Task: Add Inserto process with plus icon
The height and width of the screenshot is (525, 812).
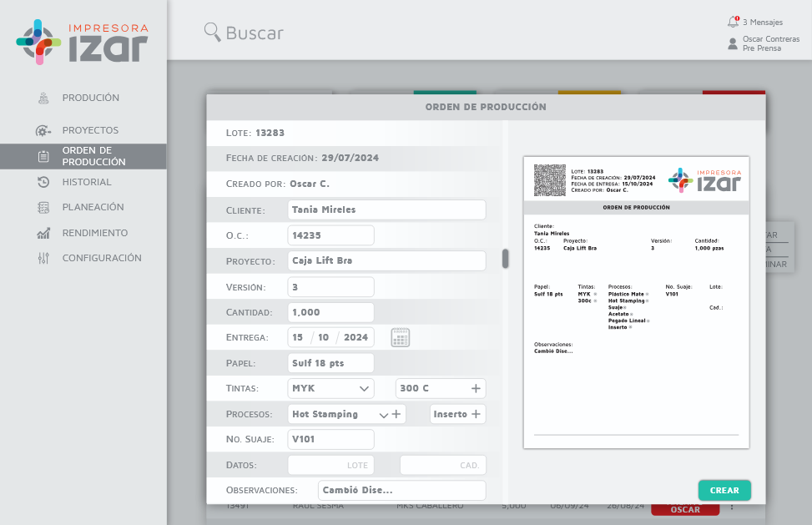Action: [x=477, y=414]
